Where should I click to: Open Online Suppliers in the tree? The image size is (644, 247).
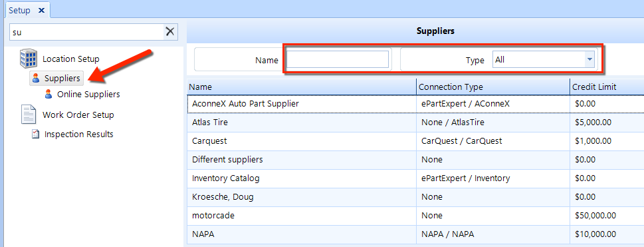click(x=88, y=95)
